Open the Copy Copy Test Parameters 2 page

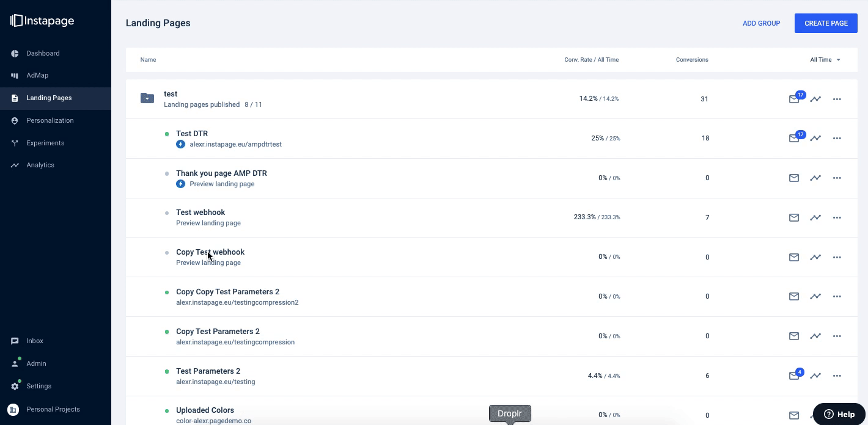tap(227, 291)
